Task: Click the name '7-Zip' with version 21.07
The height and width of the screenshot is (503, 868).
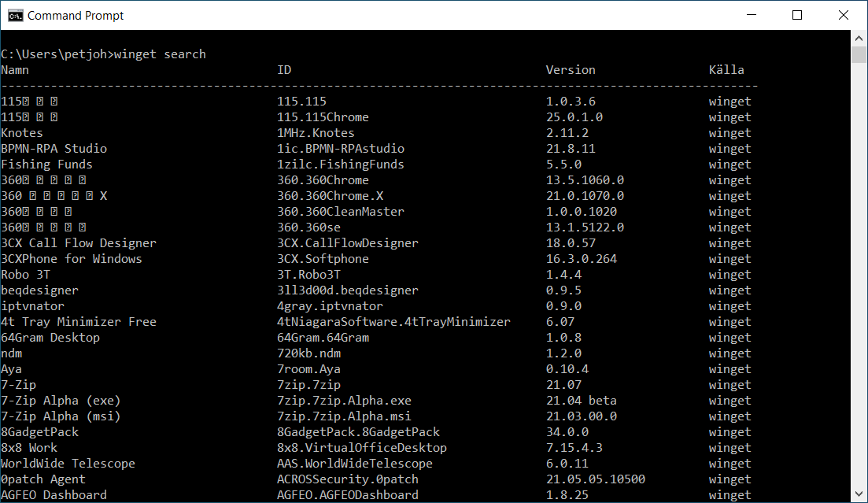Action: [x=19, y=385]
